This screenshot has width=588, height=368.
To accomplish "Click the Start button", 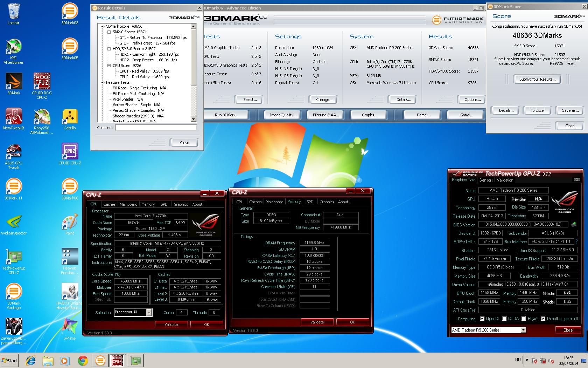I will 10,361.
